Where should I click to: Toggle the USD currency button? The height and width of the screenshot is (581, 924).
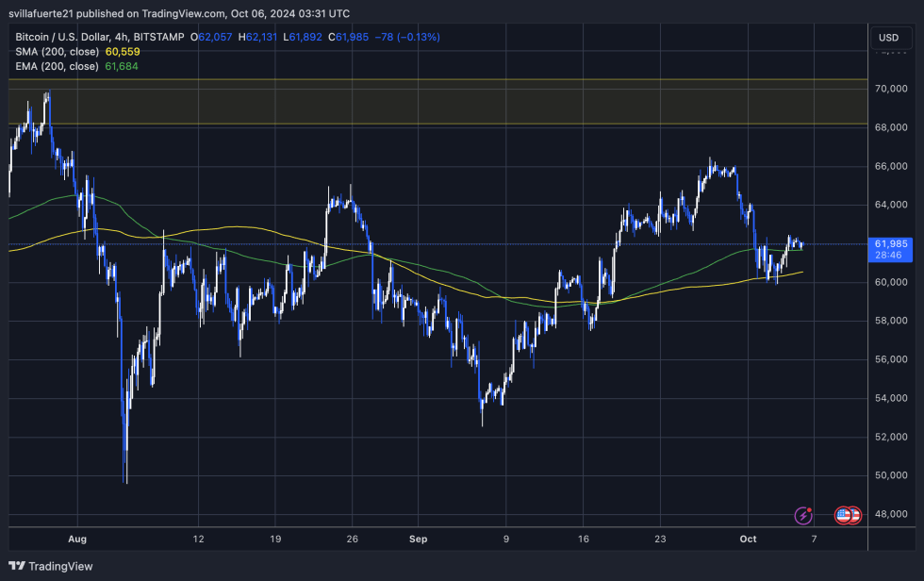tap(892, 38)
